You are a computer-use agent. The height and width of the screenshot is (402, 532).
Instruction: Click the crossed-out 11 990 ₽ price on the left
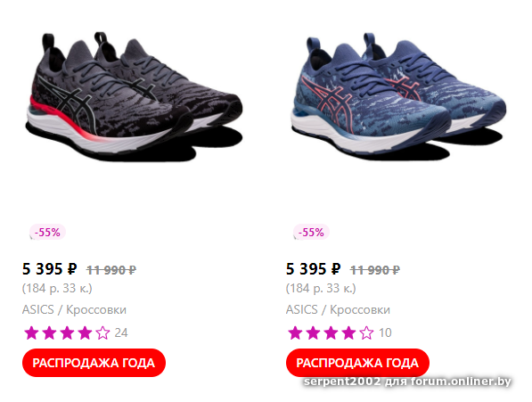111,270
